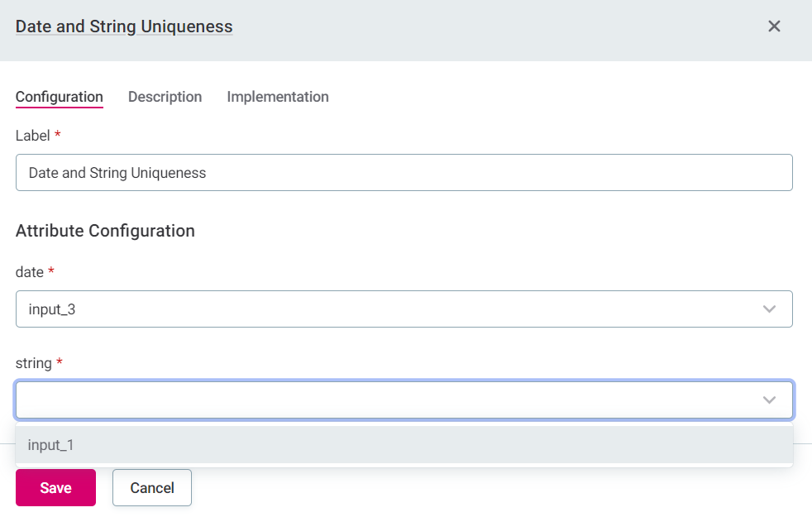Open the string combo box options

(404, 400)
